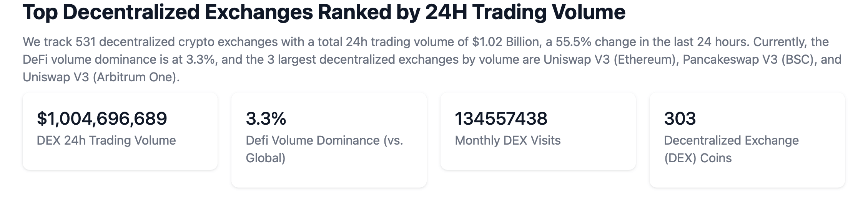Click the 134557438 monthly visits number
868x201 pixels.
[501, 119]
